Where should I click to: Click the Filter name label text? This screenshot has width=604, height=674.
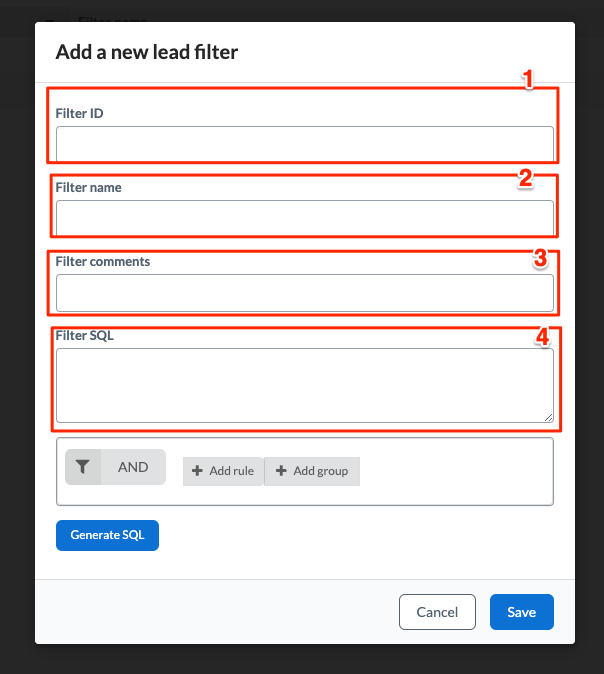click(89, 187)
